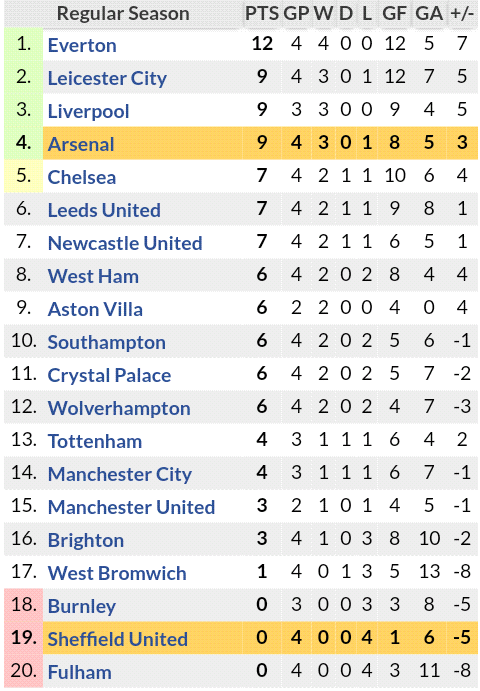The width and height of the screenshot is (480, 691).
Task: Open the Tottenham team link
Action: (x=95, y=442)
